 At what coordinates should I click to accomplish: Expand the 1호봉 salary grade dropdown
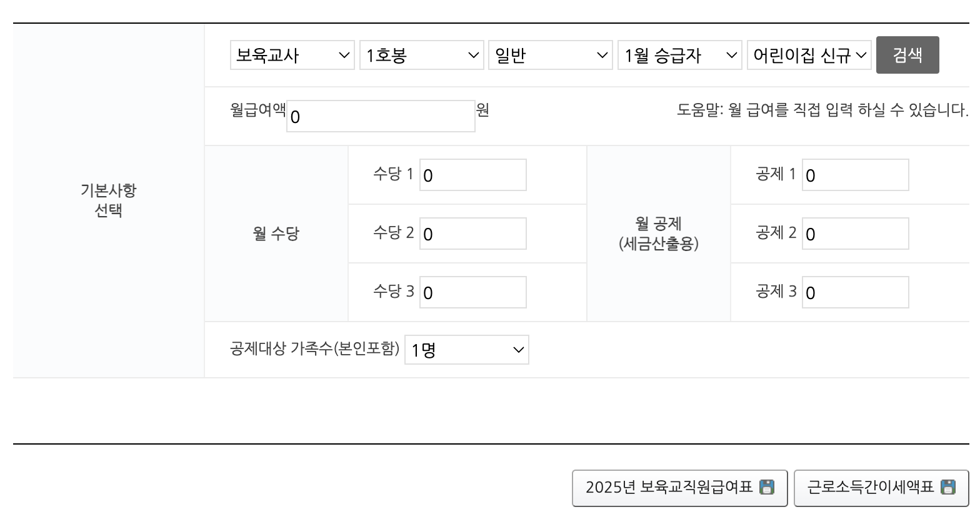(x=421, y=55)
